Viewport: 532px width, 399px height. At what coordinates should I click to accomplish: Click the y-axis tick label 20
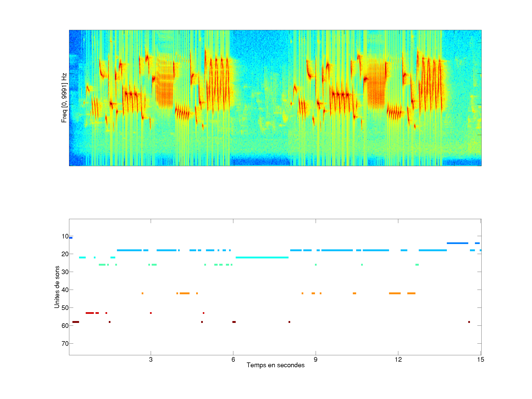click(x=65, y=254)
